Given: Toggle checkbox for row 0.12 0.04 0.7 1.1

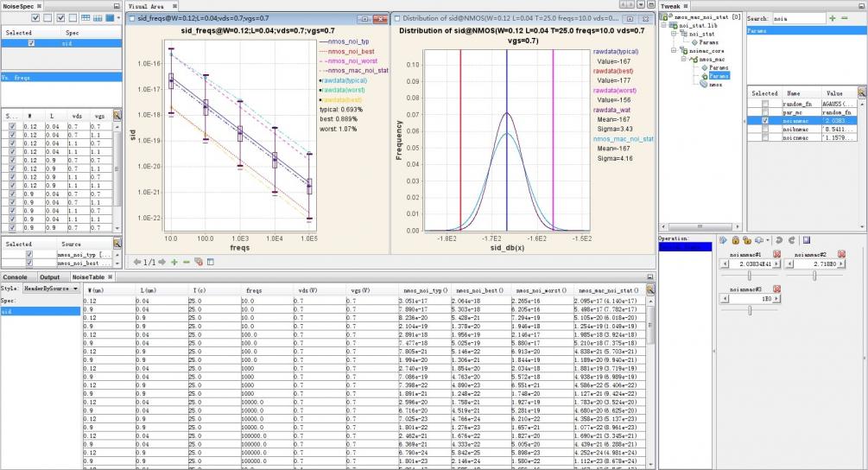Looking at the screenshot, I should click(12, 135).
